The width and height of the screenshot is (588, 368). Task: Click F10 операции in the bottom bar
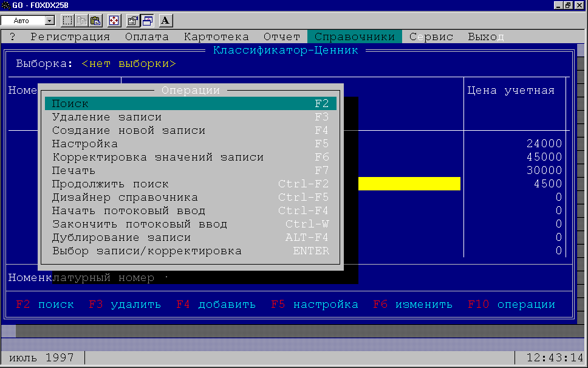511,305
